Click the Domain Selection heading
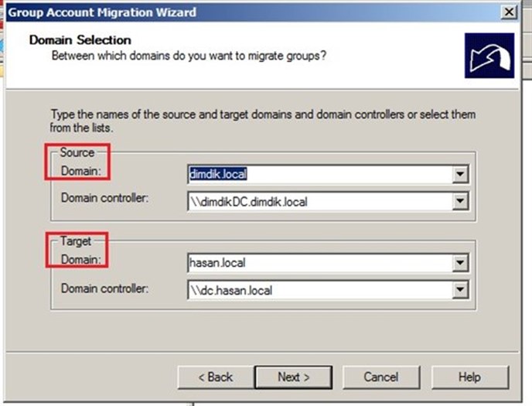 click(80, 40)
